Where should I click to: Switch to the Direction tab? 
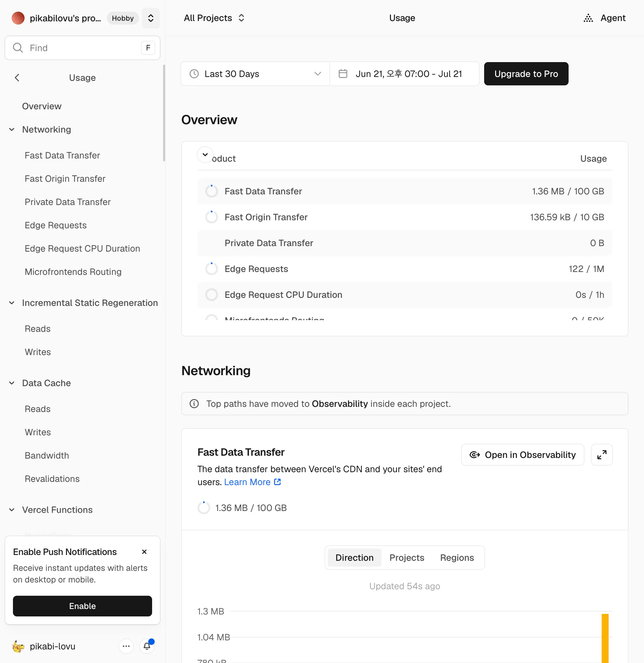pos(354,558)
